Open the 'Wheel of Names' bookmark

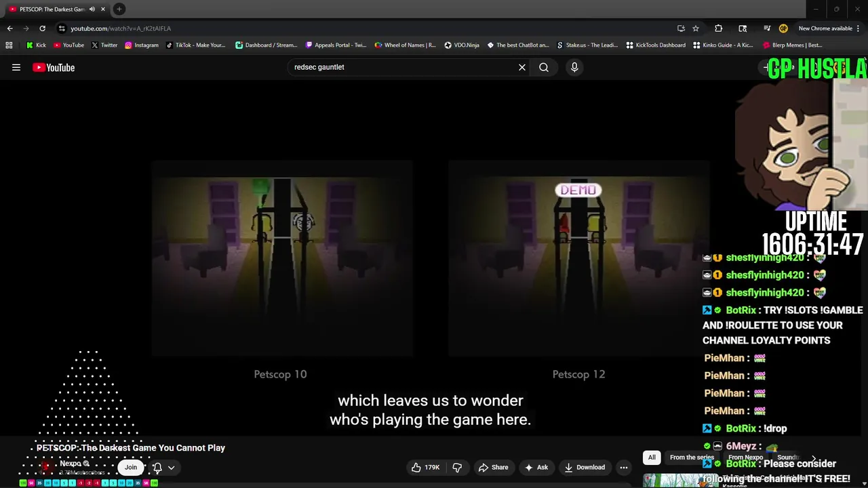[x=406, y=45]
